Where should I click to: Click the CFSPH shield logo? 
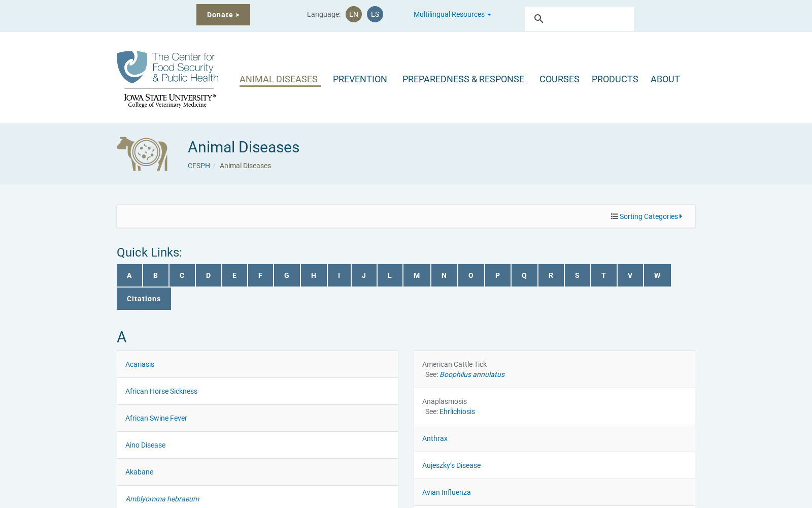(132, 67)
